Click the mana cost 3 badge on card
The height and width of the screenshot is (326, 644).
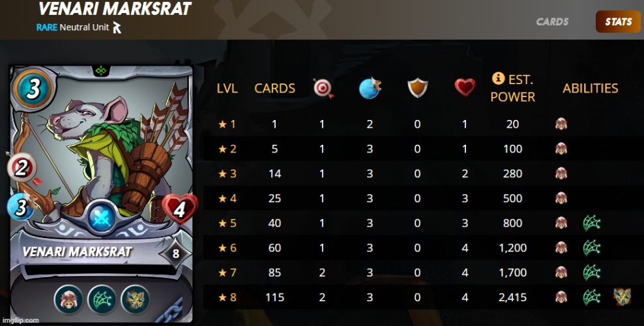[33, 89]
